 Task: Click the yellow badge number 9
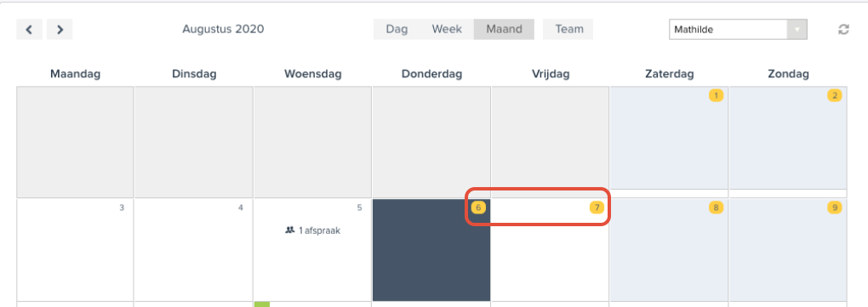point(834,208)
